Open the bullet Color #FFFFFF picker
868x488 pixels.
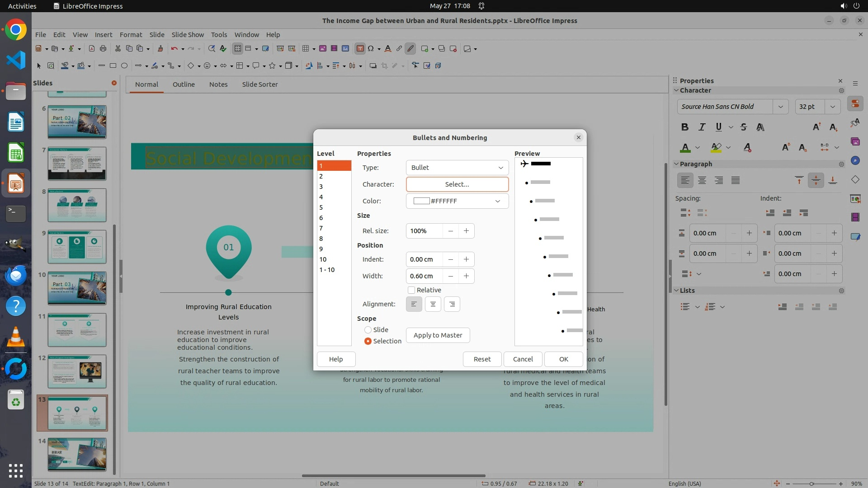click(457, 201)
